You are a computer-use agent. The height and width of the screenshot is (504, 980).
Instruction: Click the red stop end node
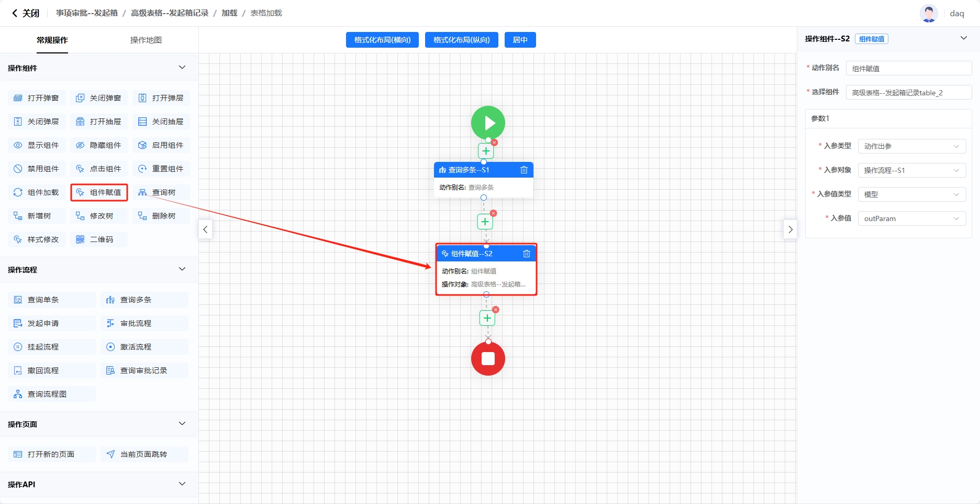click(488, 358)
